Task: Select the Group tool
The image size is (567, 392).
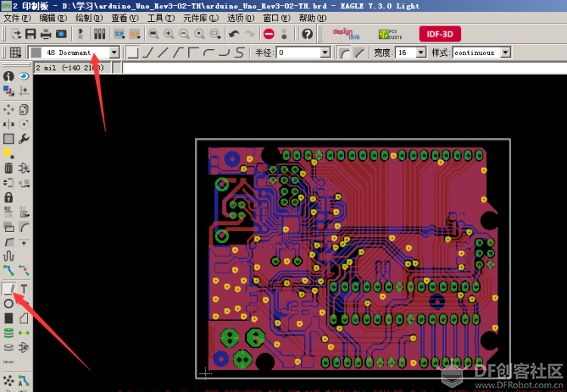Action: (x=8, y=139)
